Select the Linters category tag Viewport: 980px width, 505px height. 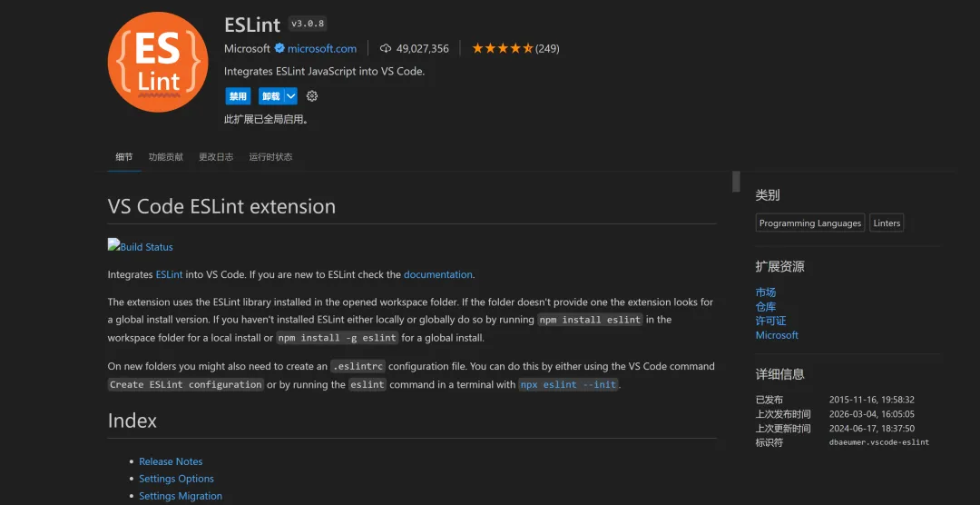coord(887,223)
